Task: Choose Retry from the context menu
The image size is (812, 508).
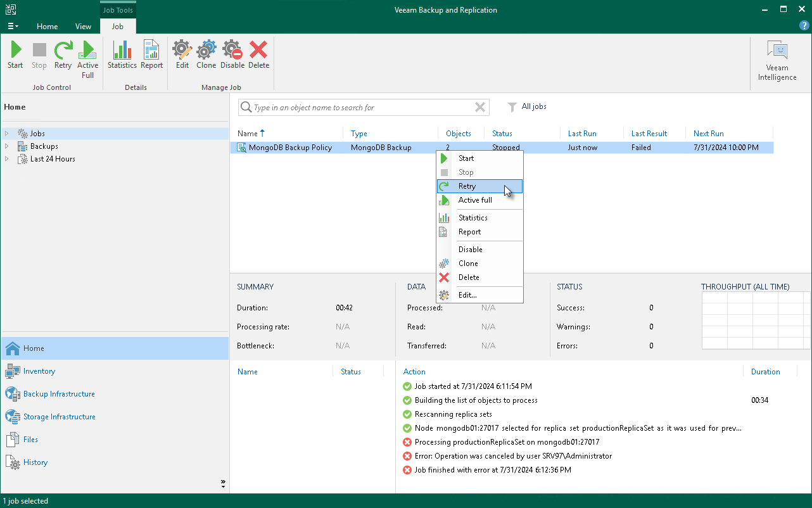Action: click(x=479, y=186)
